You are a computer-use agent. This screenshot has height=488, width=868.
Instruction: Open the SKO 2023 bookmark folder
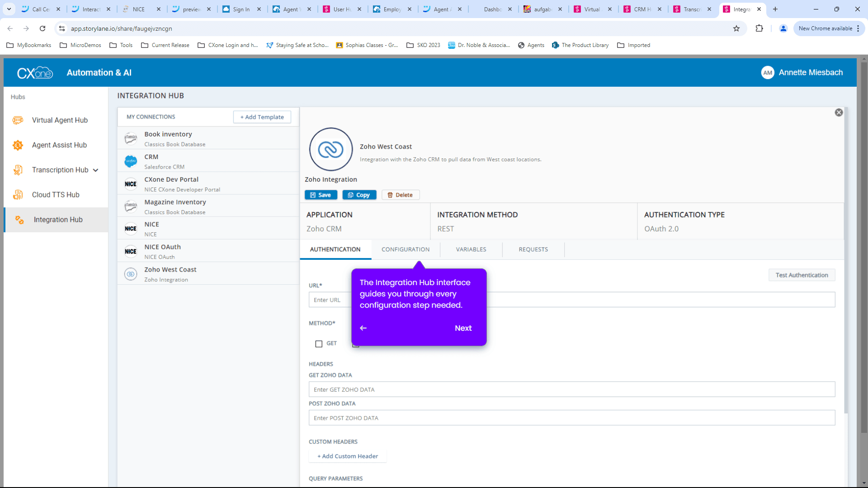tap(423, 45)
